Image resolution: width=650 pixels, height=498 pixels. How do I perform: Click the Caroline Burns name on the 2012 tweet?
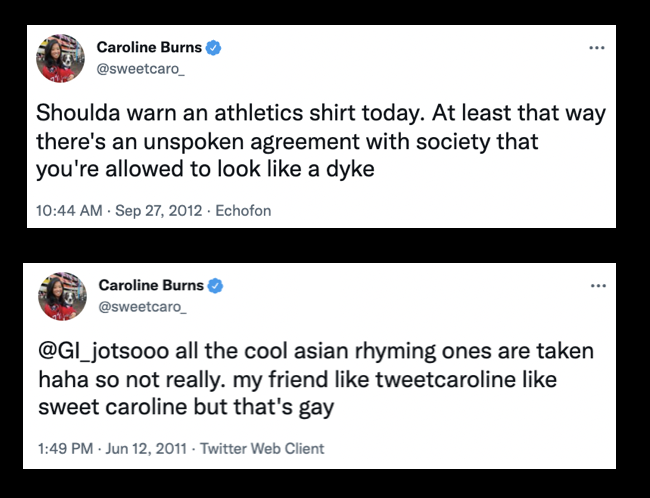click(149, 46)
